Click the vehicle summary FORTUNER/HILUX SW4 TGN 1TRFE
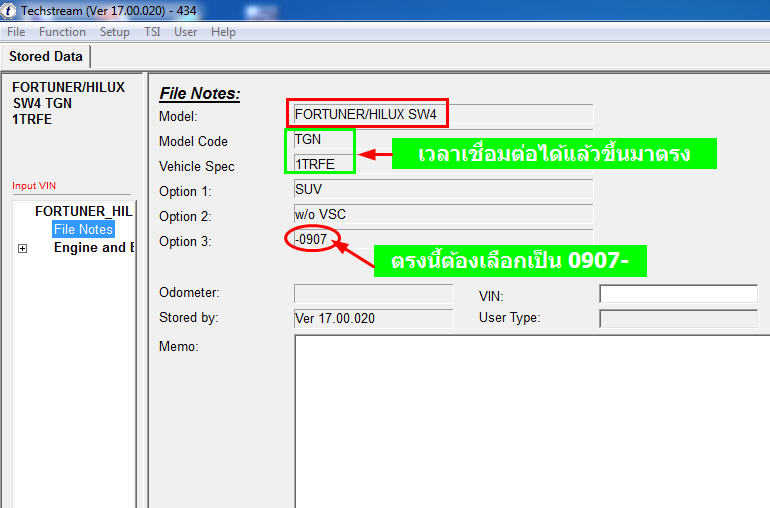This screenshot has height=508, width=770. (x=68, y=103)
